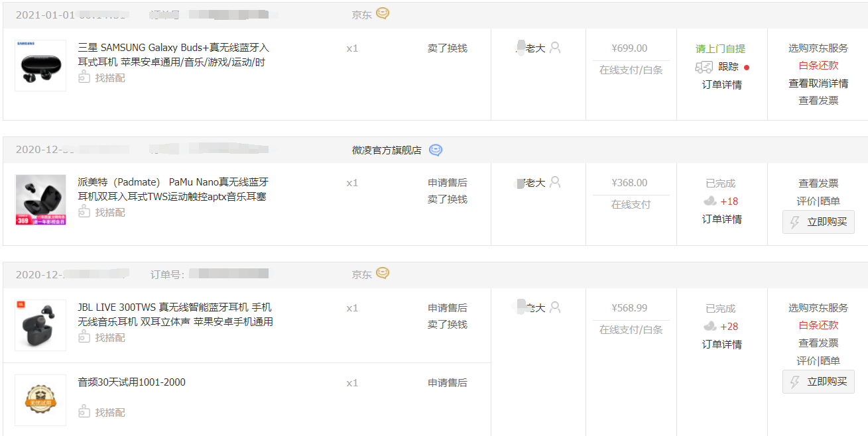Screen dimensions: 868x436
Task: Open the 三星 SAMSUNG Galaxy Buds+ product title link
Action: click(x=174, y=55)
